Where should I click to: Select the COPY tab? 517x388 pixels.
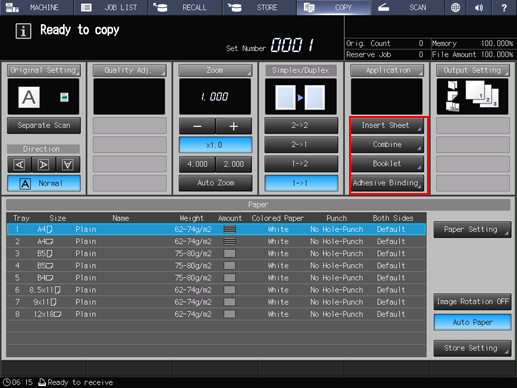(x=334, y=7)
